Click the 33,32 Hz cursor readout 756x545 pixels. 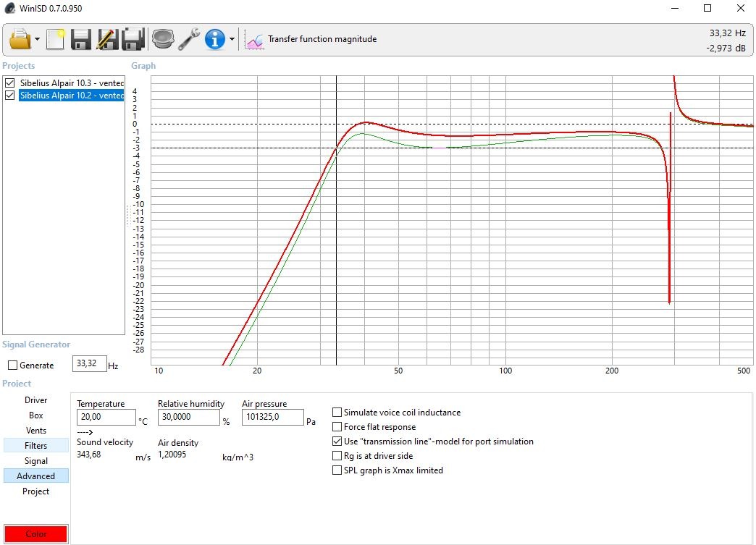coord(728,33)
